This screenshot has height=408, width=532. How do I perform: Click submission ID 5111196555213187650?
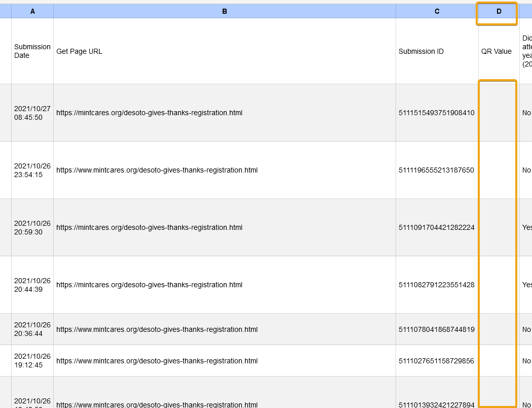(x=436, y=170)
